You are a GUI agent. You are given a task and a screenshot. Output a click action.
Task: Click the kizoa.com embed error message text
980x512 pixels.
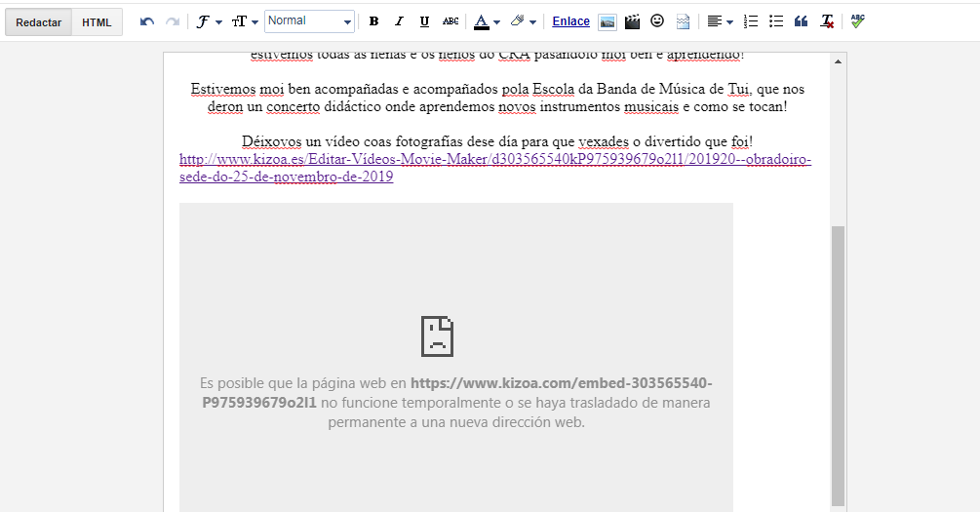coord(456,403)
